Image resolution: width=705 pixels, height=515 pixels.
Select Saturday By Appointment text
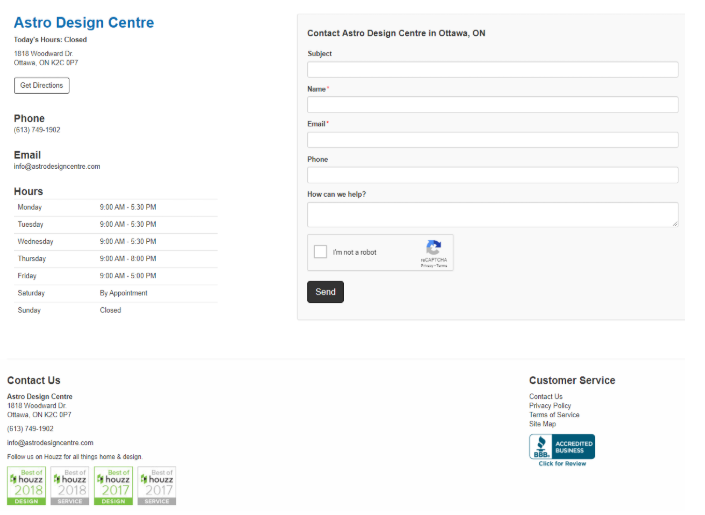coord(124,293)
